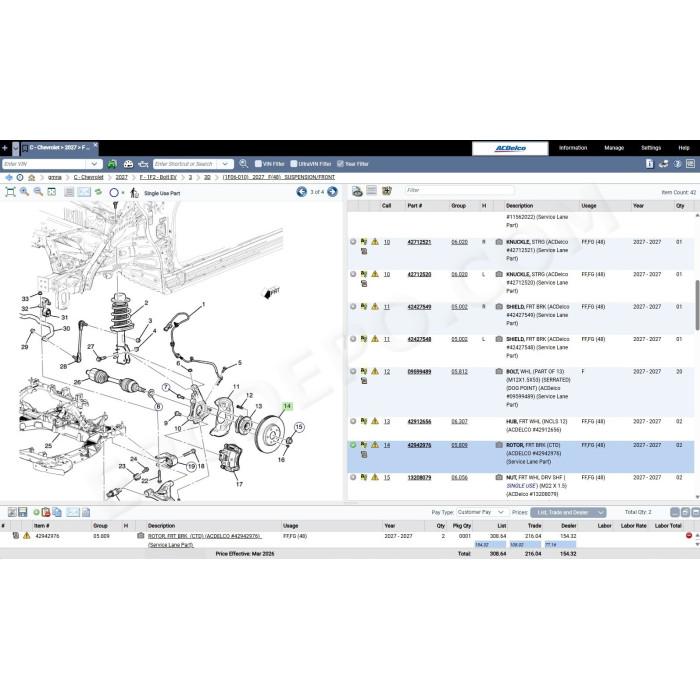The height and width of the screenshot is (700, 700).
Task: Open the SUSPENSION/FRONT breadcrumb link
Action: 279,177
